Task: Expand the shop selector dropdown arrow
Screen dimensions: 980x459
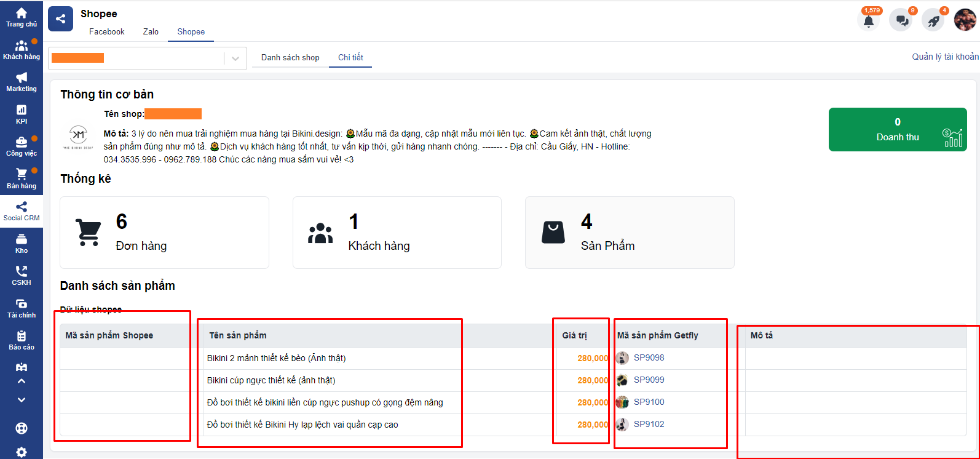Action: [235, 58]
